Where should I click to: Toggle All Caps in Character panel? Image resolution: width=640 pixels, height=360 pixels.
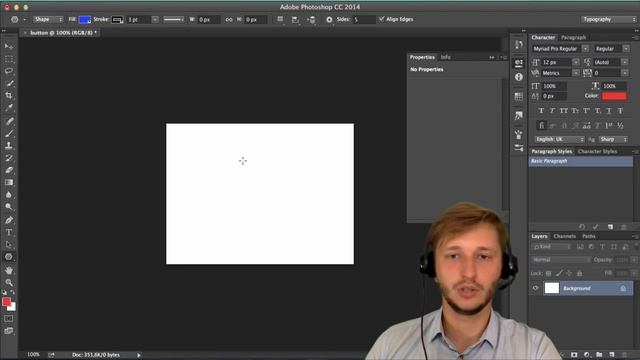[564, 111]
